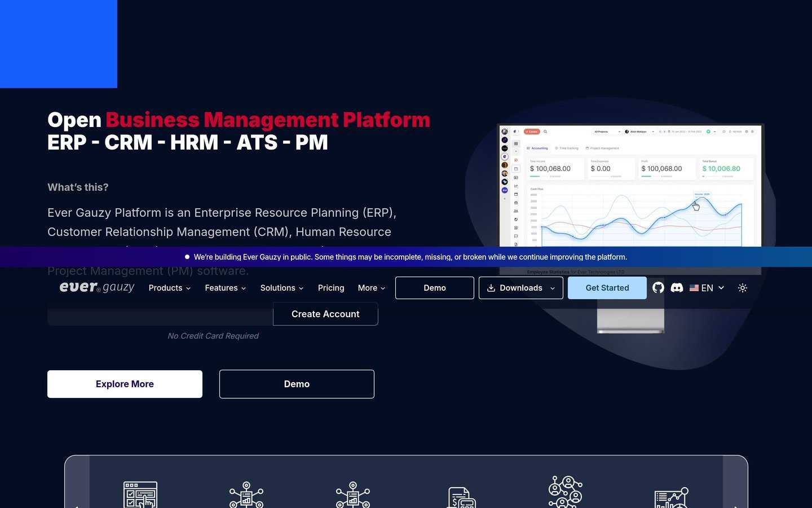Click the Demo button beside Explore More
This screenshot has height=508, width=812.
297,384
